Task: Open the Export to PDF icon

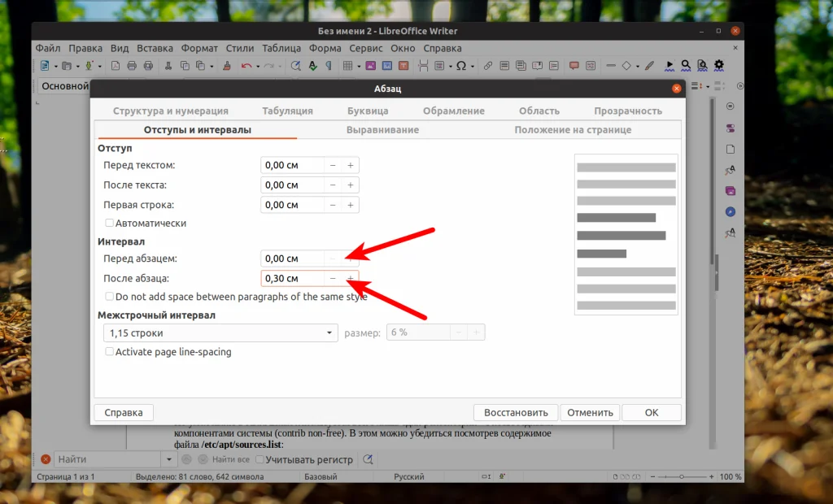Action: point(115,65)
